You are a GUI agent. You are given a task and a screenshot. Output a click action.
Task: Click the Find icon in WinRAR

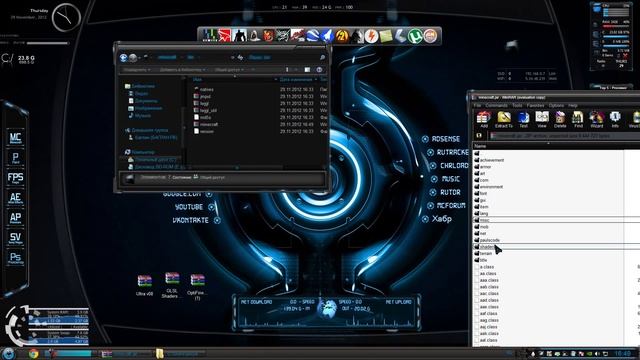pos(578,119)
